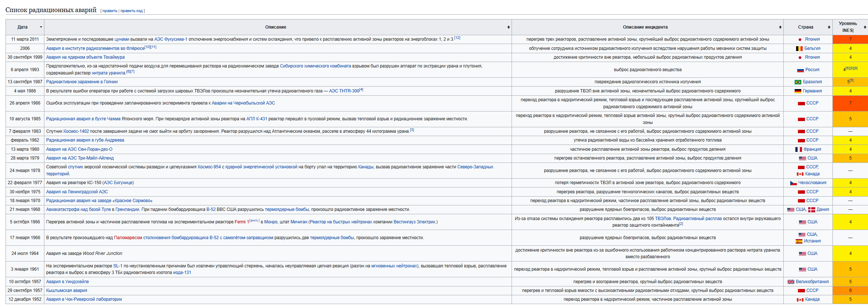Open the мгновенных нейтронах link
The image size is (868, 307).
click(394, 266)
